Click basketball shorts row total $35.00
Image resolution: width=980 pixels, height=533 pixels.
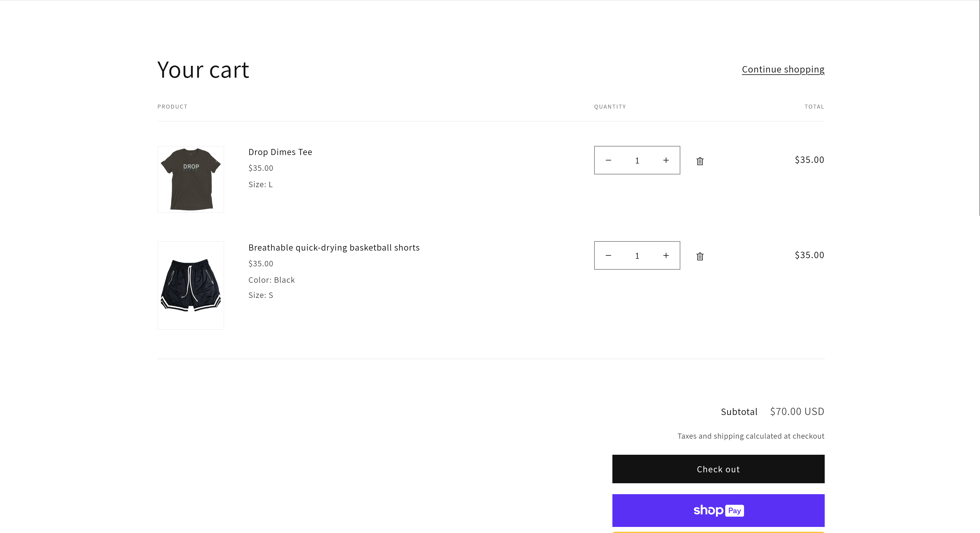coord(809,255)
